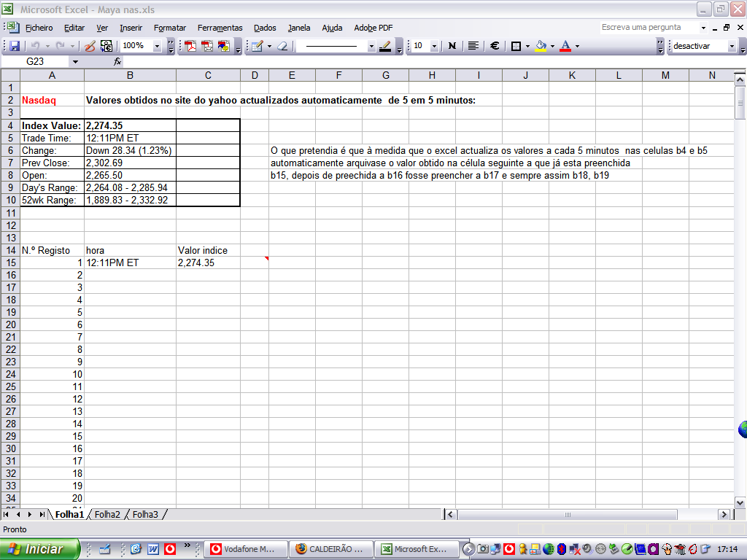Convert to Adobe PDF icon

coord(190,46)
